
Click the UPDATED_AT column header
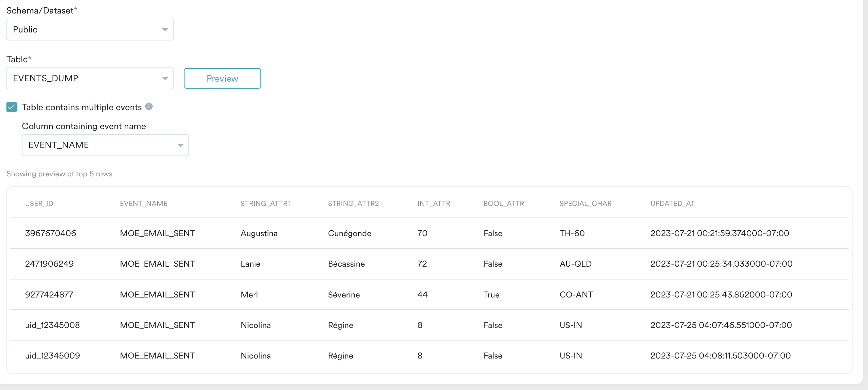tap(672, 203)
